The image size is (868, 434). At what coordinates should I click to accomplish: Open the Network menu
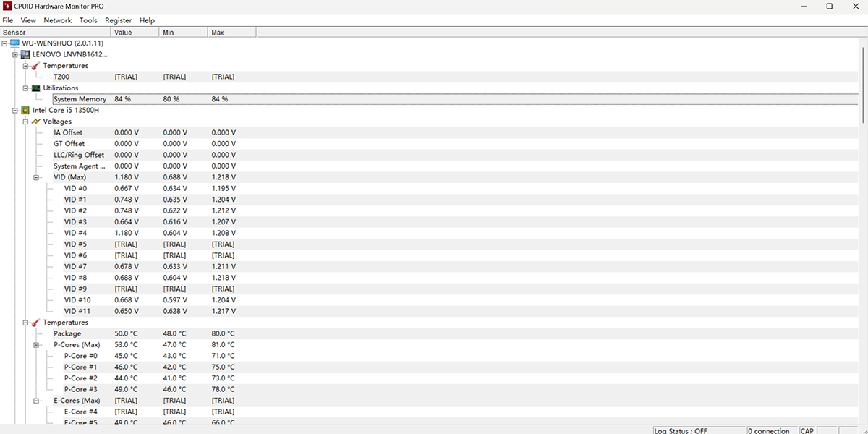pos(58,20)
